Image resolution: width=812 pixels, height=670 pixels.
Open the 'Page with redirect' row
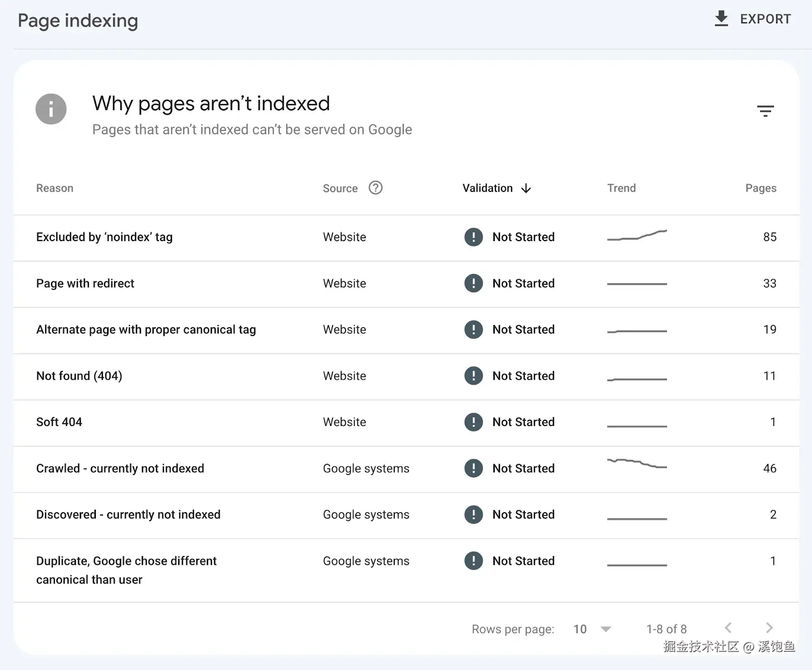point(85,283)
